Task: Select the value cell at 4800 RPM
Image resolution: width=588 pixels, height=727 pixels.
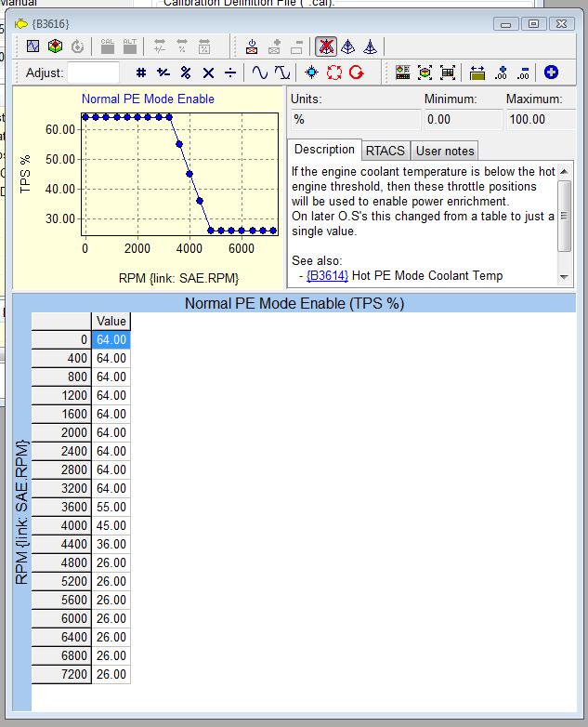Action: tap(111, 562)
